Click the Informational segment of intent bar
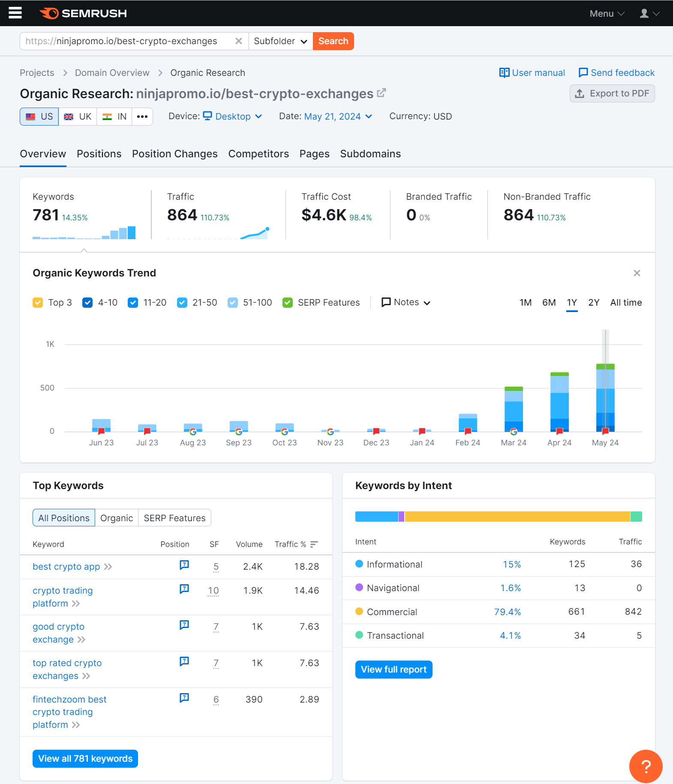The width and height of the screenshot is (673, 784). pos(377,517)
